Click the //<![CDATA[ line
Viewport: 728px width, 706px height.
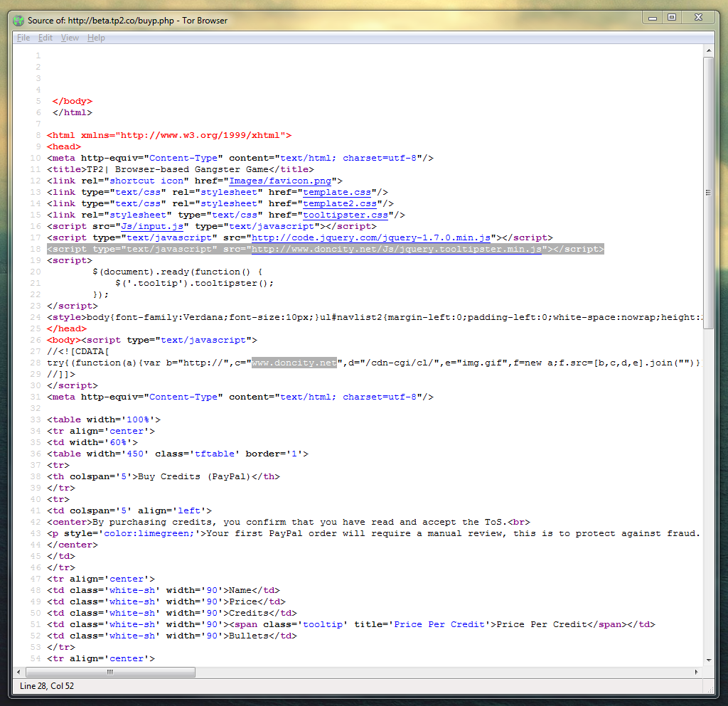pyautogui.click(x=77, y=351)
